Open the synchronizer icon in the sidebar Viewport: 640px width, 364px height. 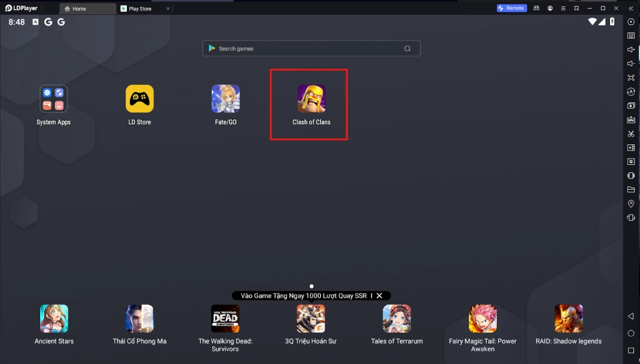631,162
